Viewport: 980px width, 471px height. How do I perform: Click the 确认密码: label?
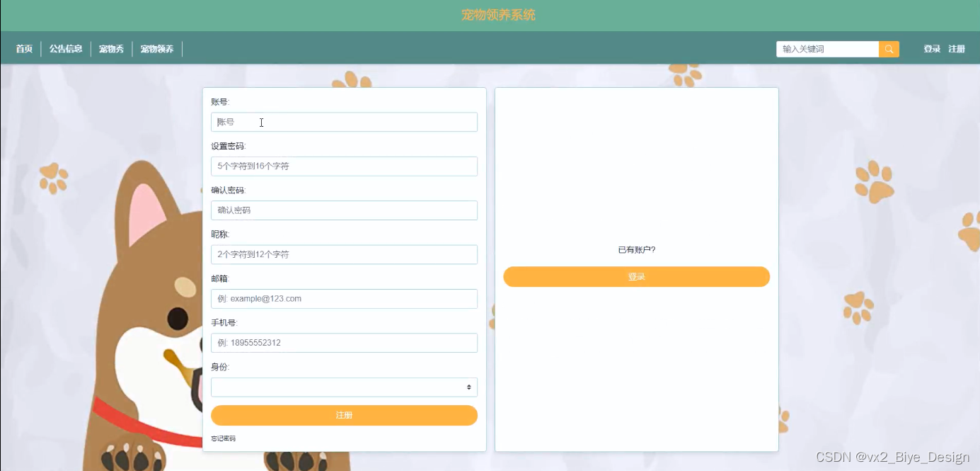click(x=229, y=191)
